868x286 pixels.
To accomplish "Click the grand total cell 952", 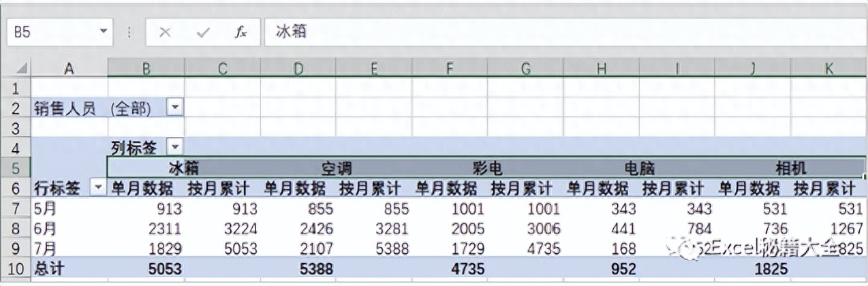I will click(x=601, y=269).
